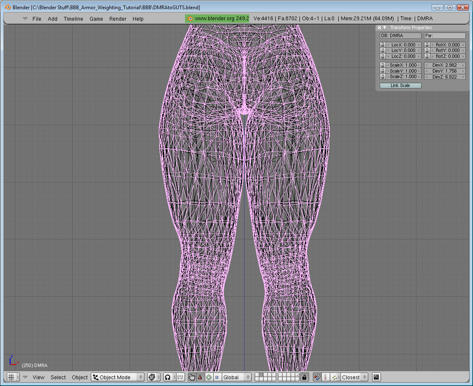
Task: Click the DimY value field
Action: pyautogui.click(x=445, y=71)
